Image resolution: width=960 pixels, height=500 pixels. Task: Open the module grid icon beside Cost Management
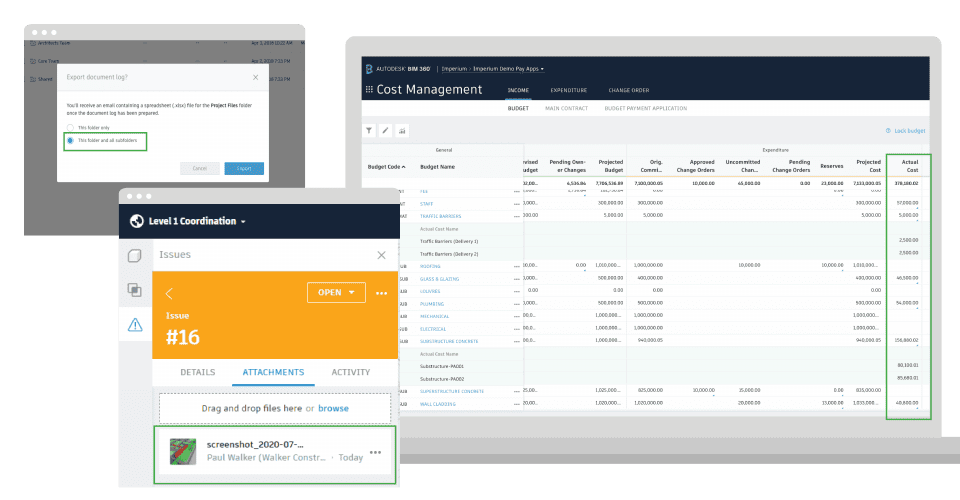click(369, 89)
